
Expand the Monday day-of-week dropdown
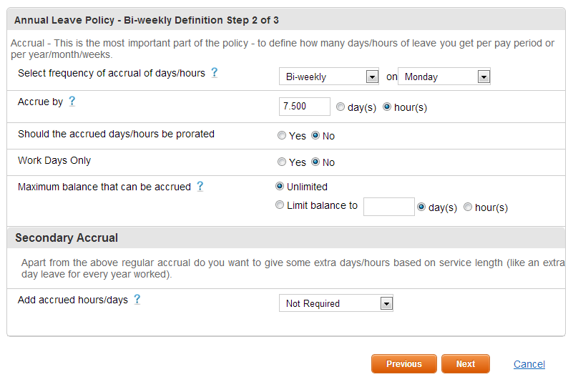[x=444, y=77]
